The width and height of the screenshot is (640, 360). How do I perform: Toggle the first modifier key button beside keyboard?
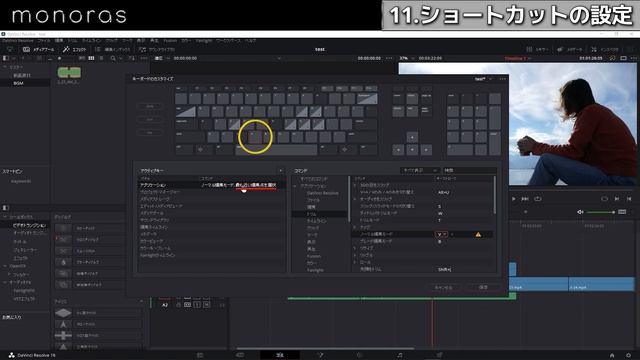click(150, 106)
